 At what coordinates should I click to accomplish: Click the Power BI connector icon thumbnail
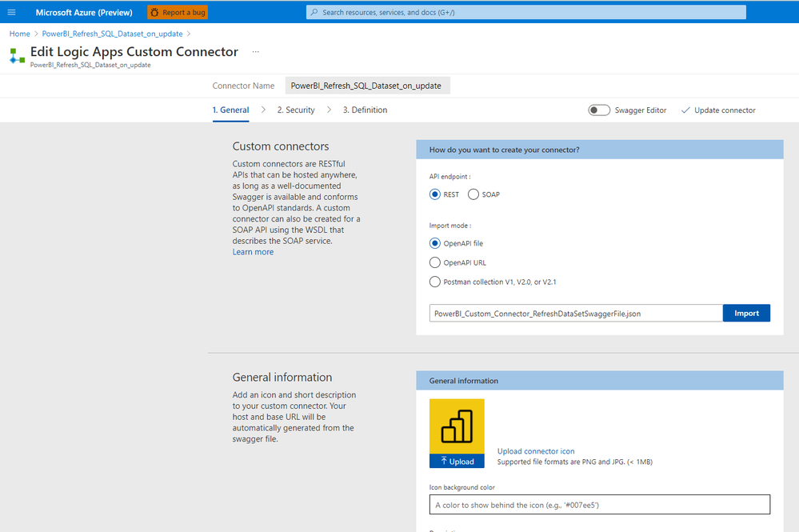point(457,426)
